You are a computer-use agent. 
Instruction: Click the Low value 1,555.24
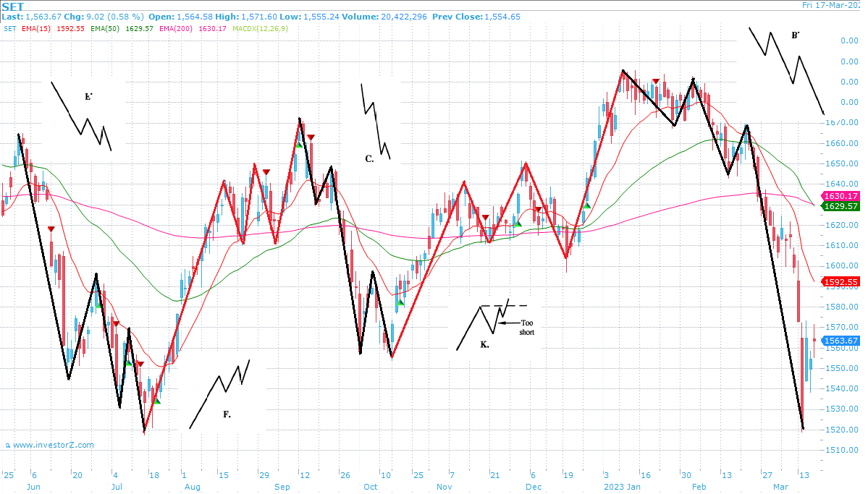click(x=321, y=17)
